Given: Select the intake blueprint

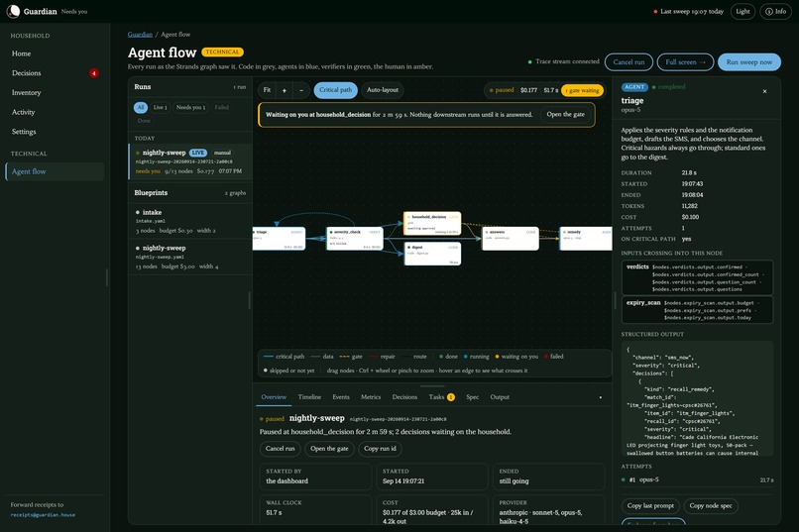Looking at the screenshot, I should tap(190, 222).
